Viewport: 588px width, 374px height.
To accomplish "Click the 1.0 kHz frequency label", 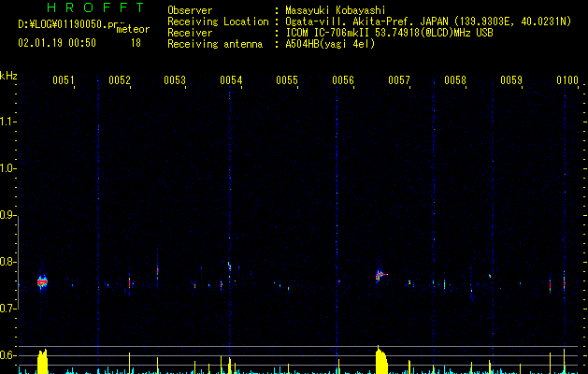I will [x=7, y=168].
